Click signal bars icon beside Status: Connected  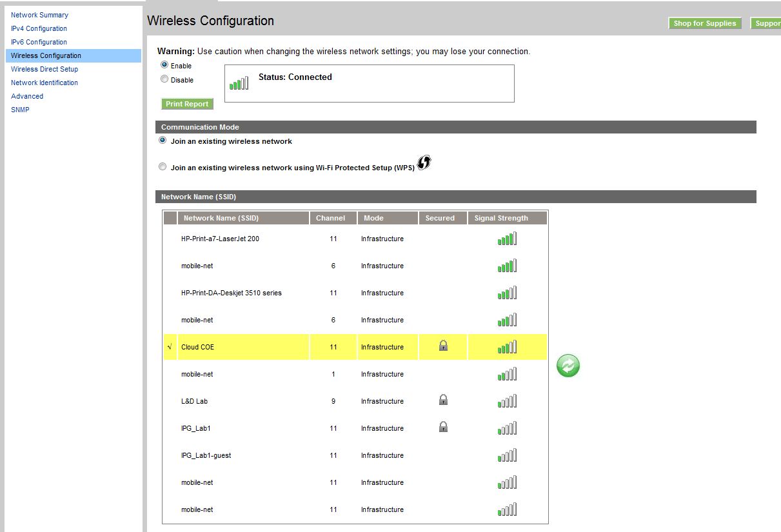[239, 83]
